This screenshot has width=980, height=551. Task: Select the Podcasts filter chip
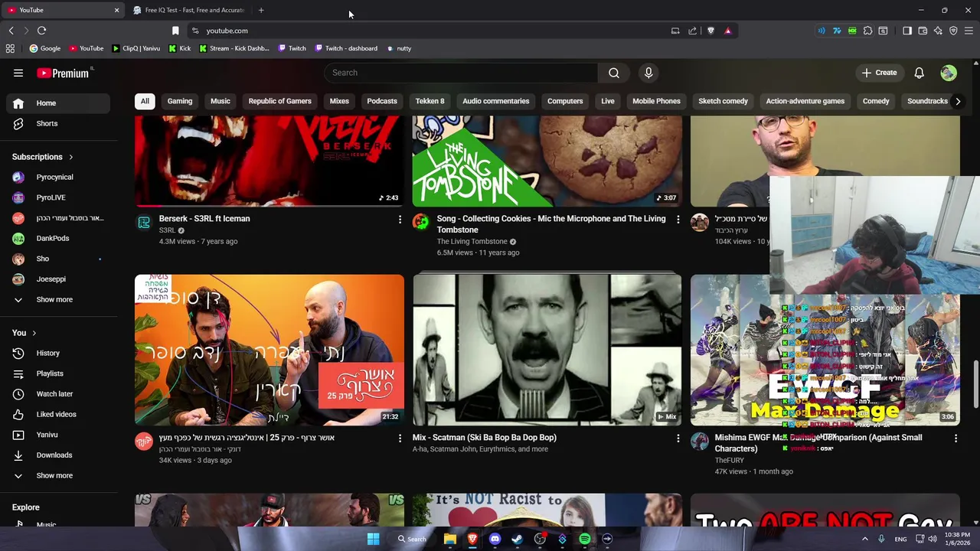[382, 101]
